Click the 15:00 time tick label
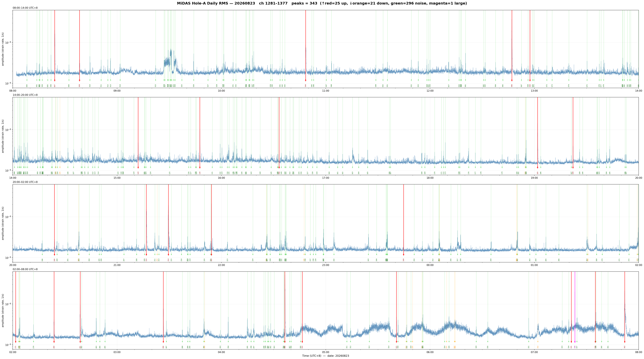 117,178
